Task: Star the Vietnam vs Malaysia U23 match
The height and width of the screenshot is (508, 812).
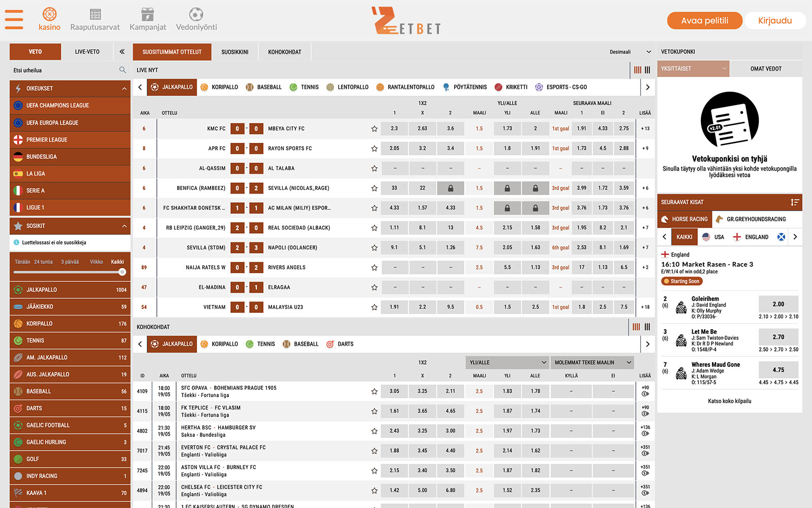Action: (x=374, y=307)
